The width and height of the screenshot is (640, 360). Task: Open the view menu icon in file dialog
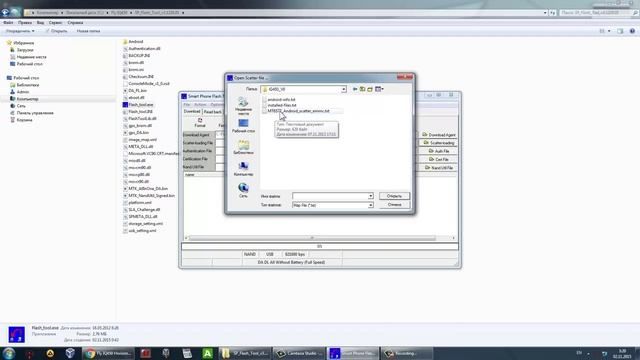pyautogui.click(x=379, y=89)
